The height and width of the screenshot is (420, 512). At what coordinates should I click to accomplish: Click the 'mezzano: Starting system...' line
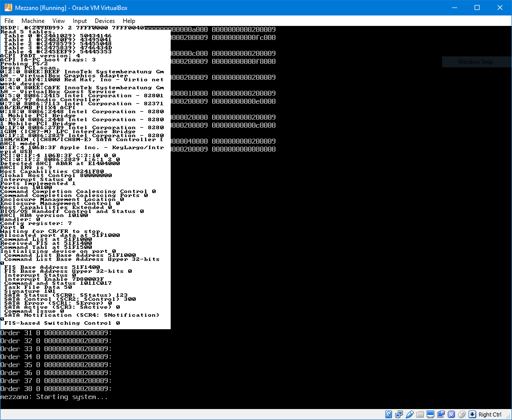[54, 397]
